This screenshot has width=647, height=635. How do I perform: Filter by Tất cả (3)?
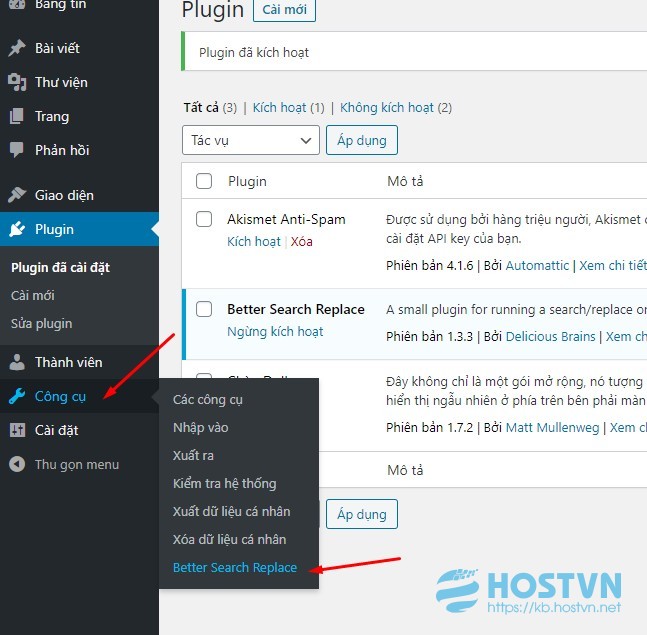pyautogui.click(x=210, y=108)
